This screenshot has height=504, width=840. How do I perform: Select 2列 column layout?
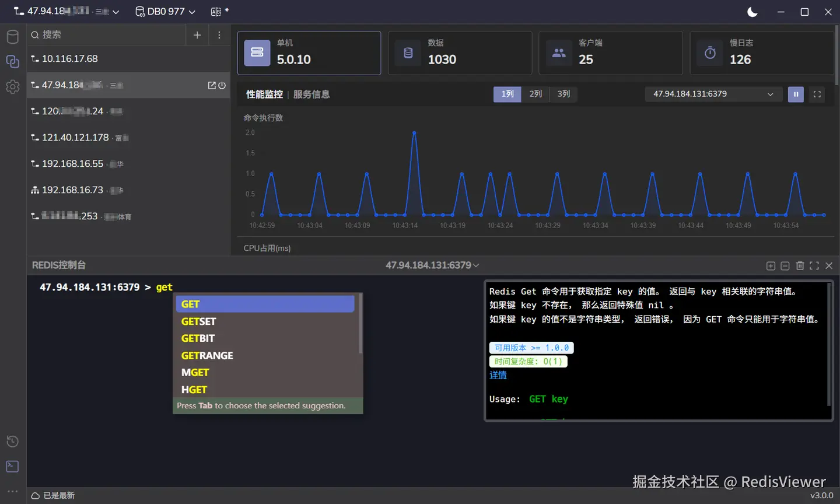[535, 94]
